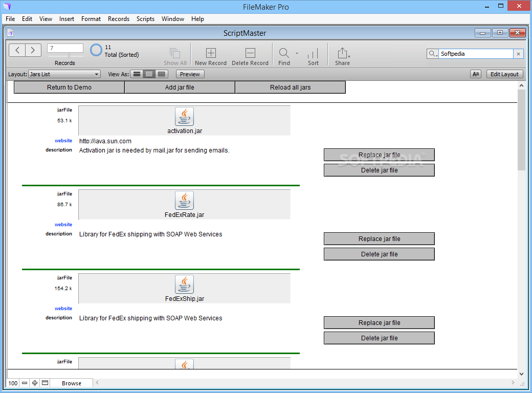Screen dimensions: 532x393
Task: Click horizontal scrollbar right arrow
Action: [513, 382]
